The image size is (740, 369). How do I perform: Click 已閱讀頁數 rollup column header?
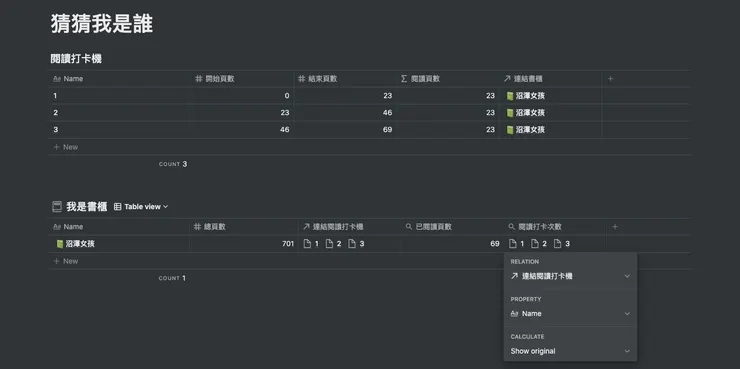point(452,227)
